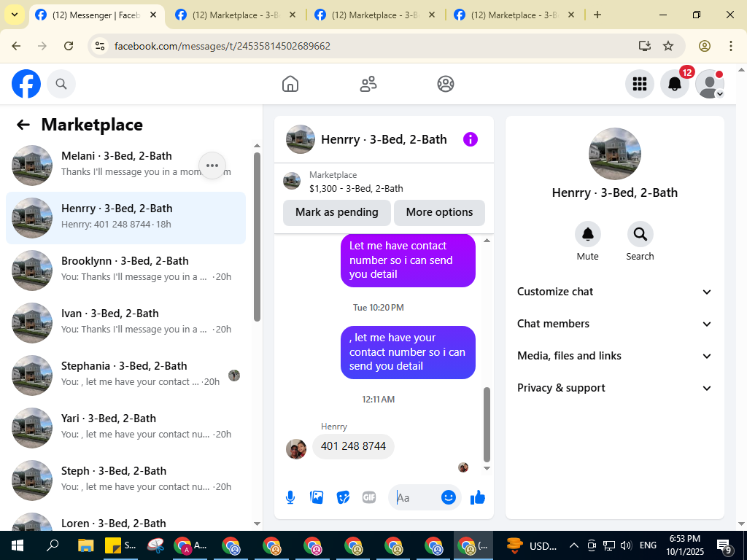Open conversation information purple icon

[x=471, y=139]
